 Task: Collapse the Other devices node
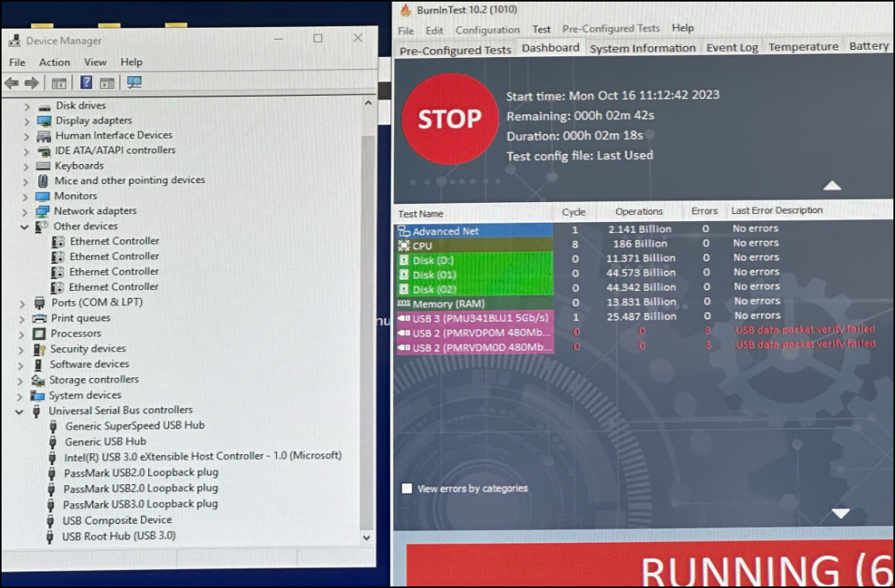coord(24,227)
